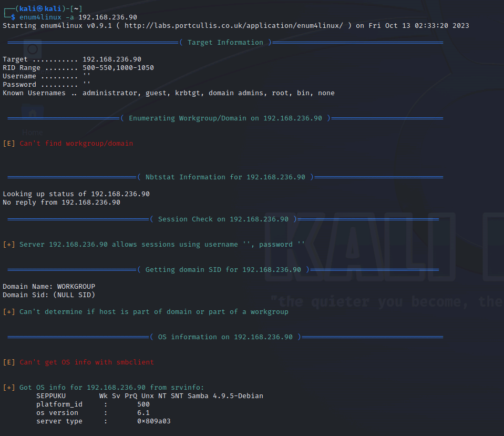
Task: Click the red error 'Can't get OS info with smbclient'
Action: tap(87, 362)
